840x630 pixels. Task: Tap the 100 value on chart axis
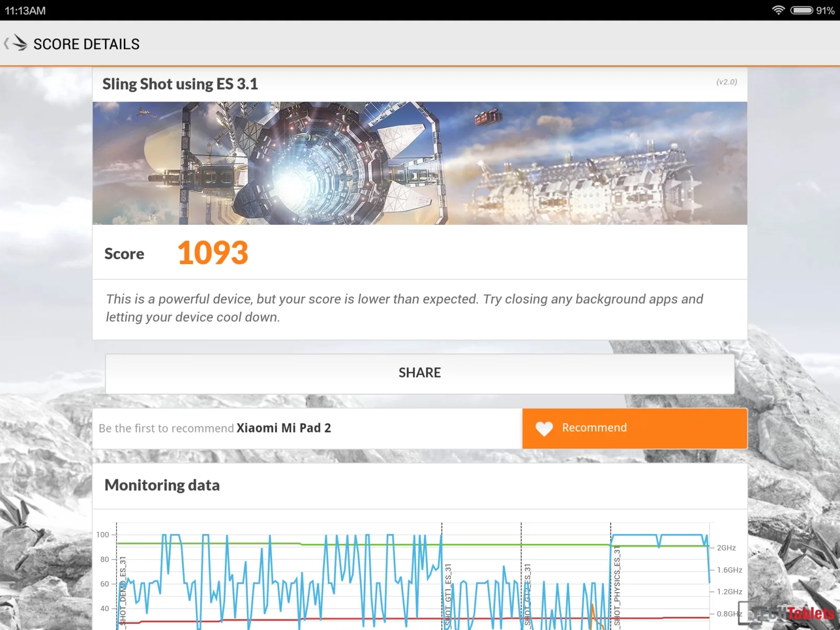pyautogui.click(x=102, y=534)
